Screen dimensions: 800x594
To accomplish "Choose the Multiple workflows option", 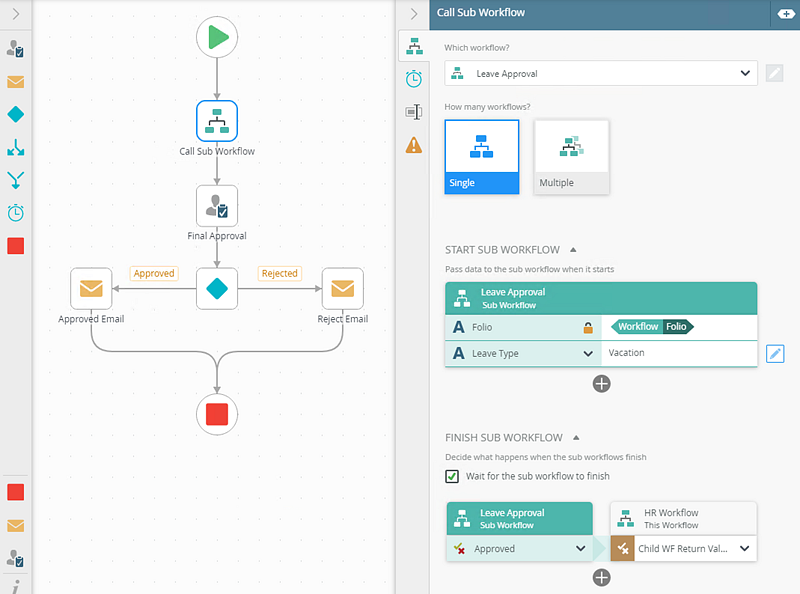I will click(571, 156).
